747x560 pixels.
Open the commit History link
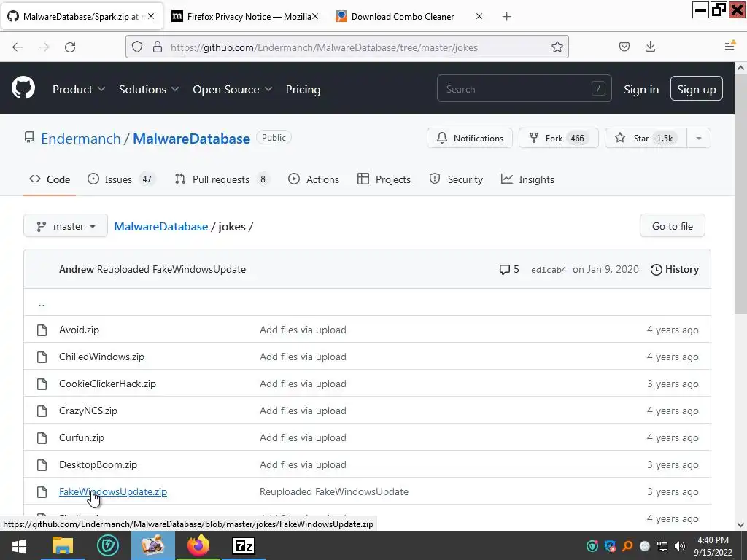[675, 270]
